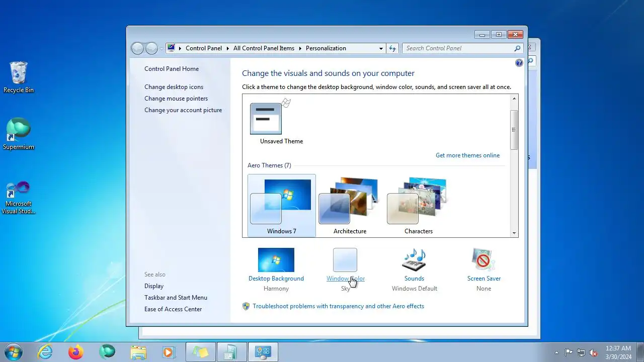Expand the arrow after Control Panel breadcrumb

click(x=227, y=48)
